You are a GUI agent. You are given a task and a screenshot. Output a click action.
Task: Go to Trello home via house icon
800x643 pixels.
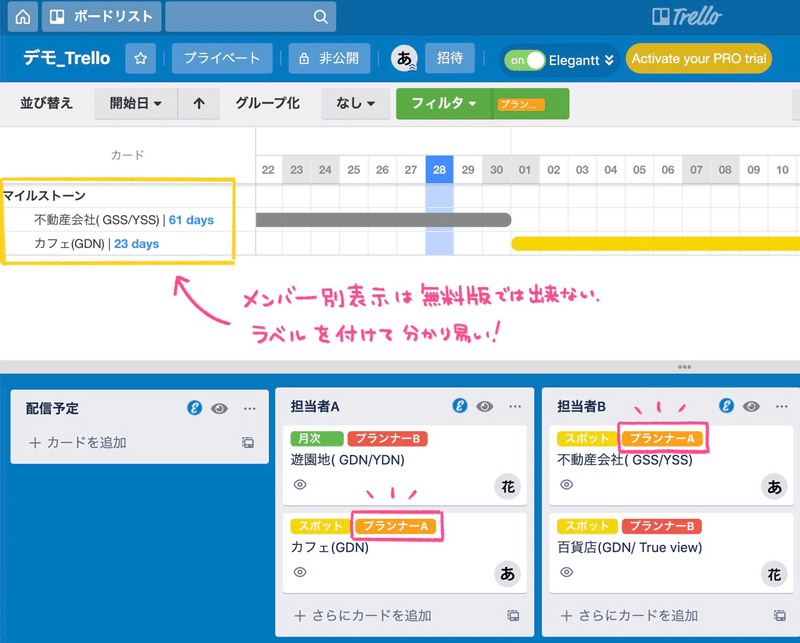(x=22, y=16)
